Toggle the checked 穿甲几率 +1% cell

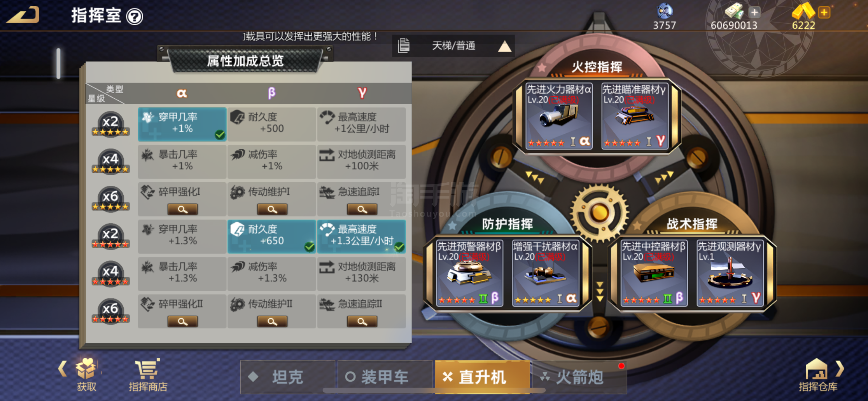pyautogui.click(x=182, y=124)
